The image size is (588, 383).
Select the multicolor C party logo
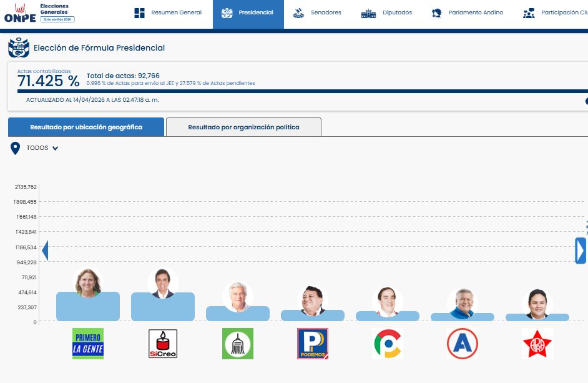[388, 344]
